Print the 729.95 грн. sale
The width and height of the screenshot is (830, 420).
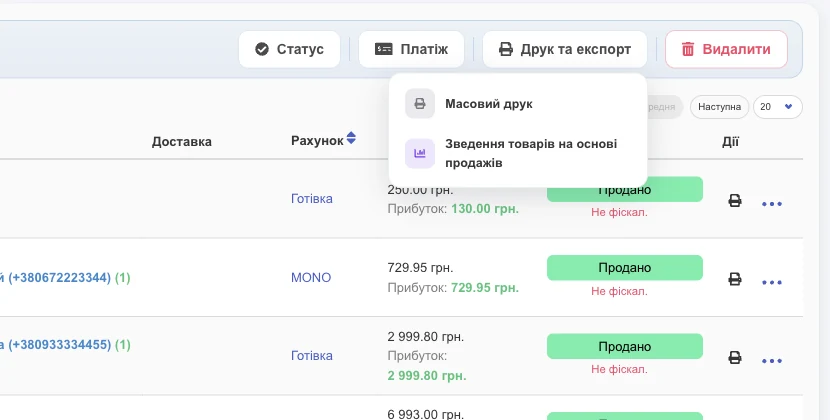(x=735, y=279)
